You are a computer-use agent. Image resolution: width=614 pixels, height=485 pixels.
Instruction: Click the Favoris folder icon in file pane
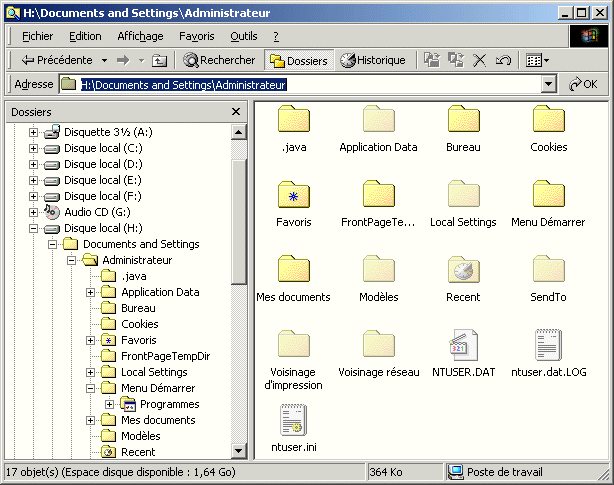point(293,194)
